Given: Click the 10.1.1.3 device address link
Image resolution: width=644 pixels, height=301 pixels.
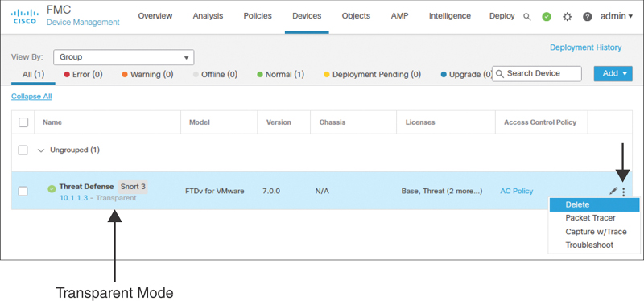Looking at the screenshot, I should [x=73, y=198].
